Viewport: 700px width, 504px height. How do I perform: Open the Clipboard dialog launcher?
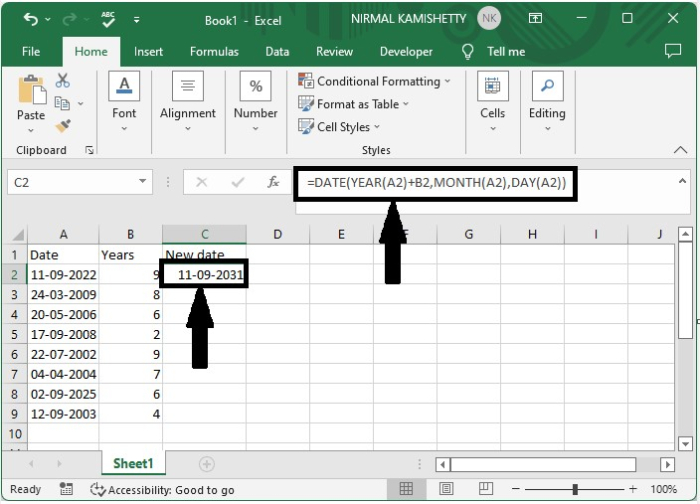[89, 150]
